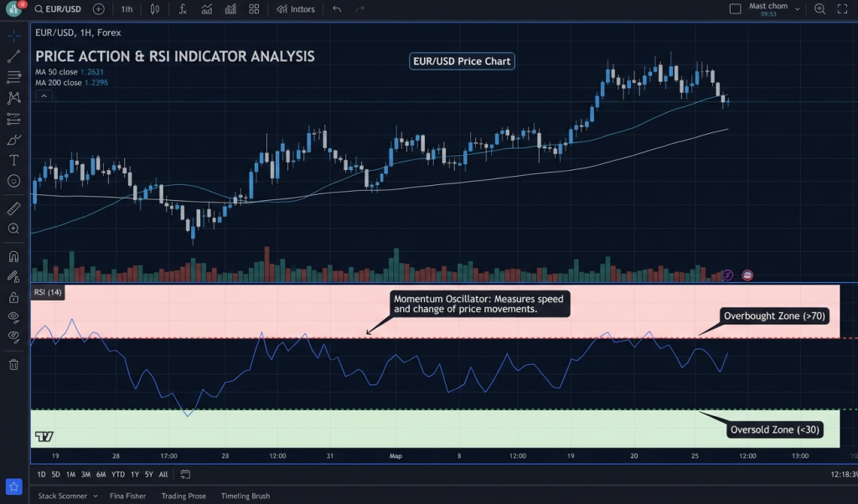The image size is (858, 504).
Task: Pick the ruler measure tool
Action: pos(13,208)
